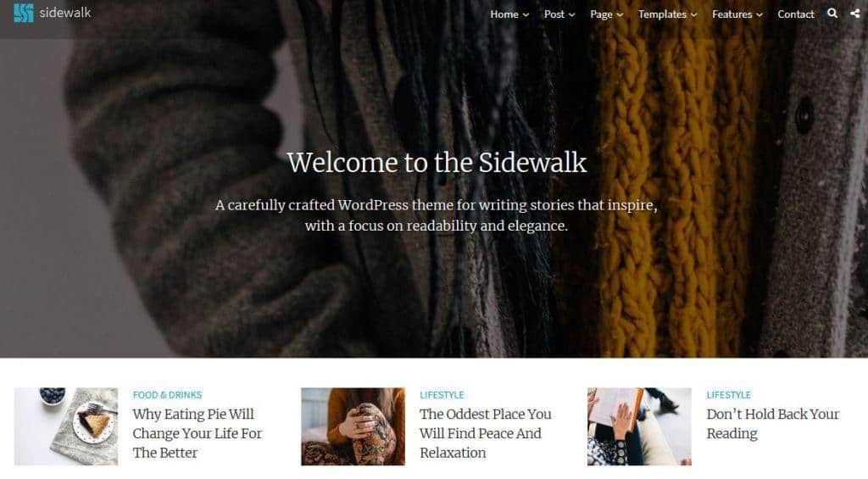This screenshot has width=868, height=479.
Task: Click the pie slice thumbnail image
Action: pyautogui.click(x=66, y=426)
